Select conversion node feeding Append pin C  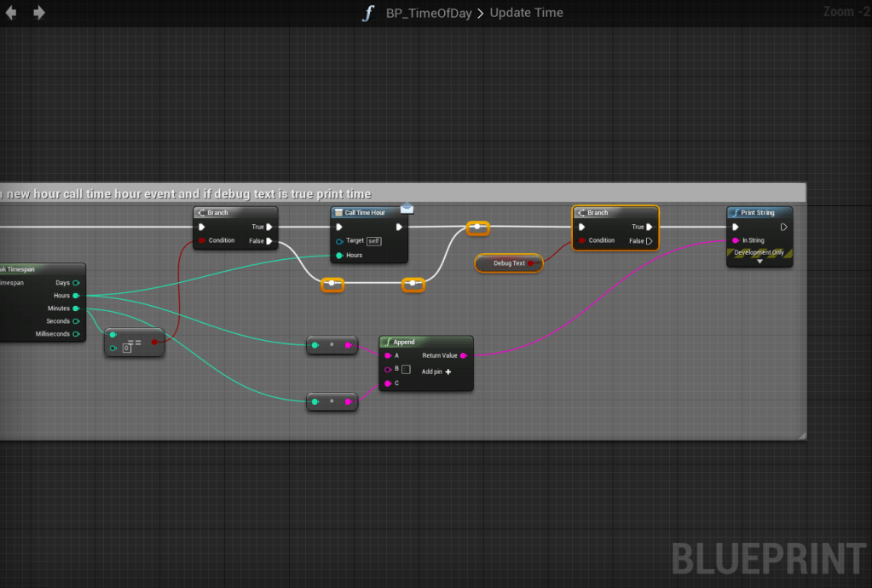(x=332, y=401)
